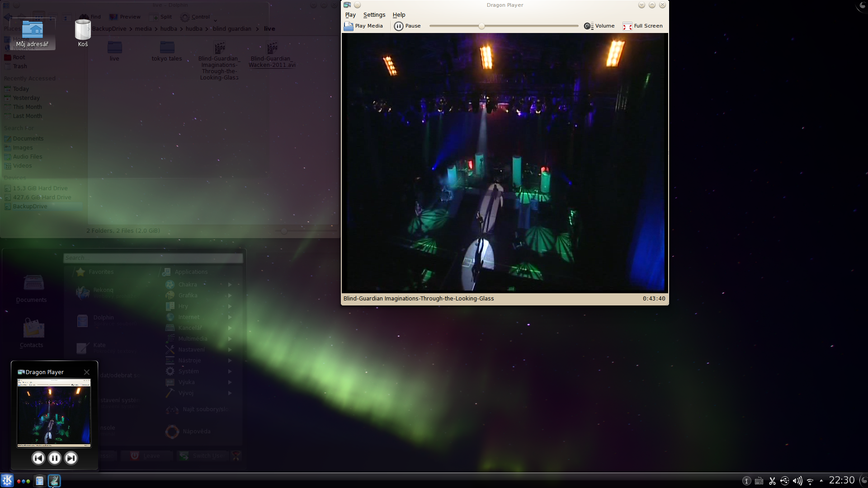This screenshot has height=488, width=868.
Task: Select the live folder in Dolphin
Action: (114, 51)
